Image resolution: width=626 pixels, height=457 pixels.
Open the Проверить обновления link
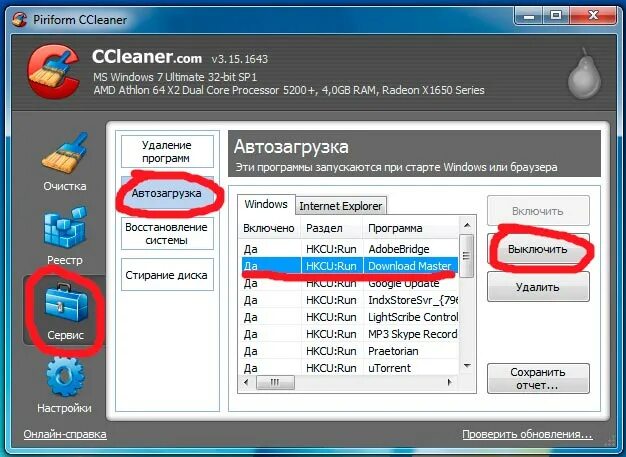pyautogui.click(x=527, y=434)
